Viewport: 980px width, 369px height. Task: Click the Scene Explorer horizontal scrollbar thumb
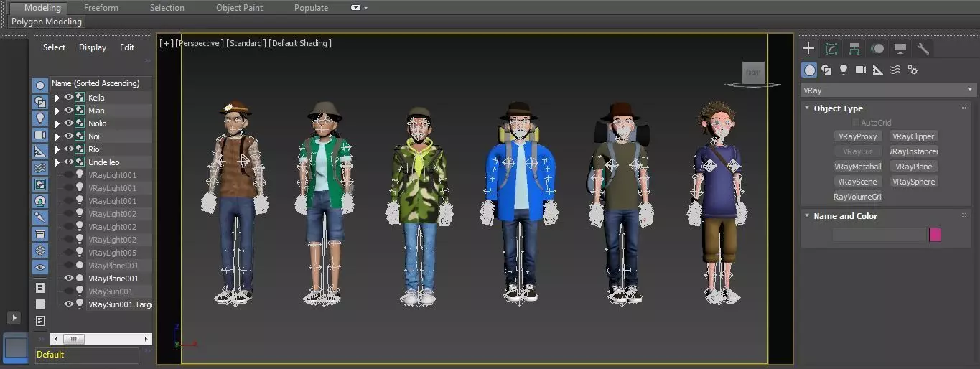[x=74, y=339]
